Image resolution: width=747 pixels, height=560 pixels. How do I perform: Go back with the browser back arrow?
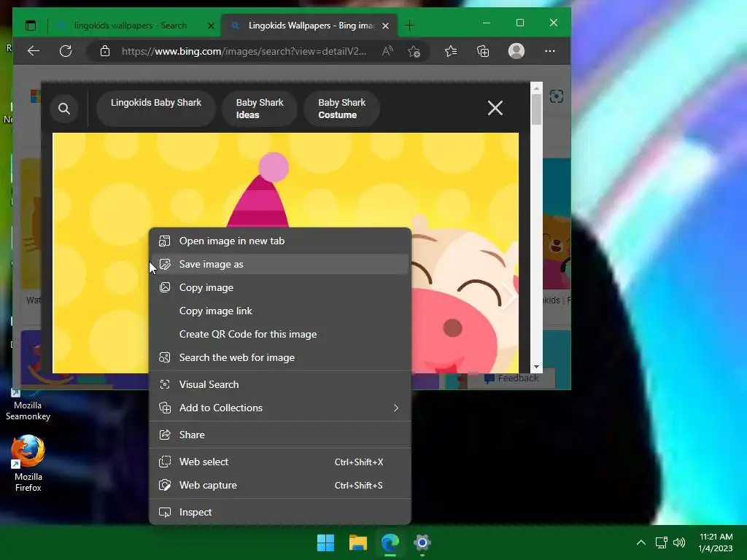[x=34, y=51]
